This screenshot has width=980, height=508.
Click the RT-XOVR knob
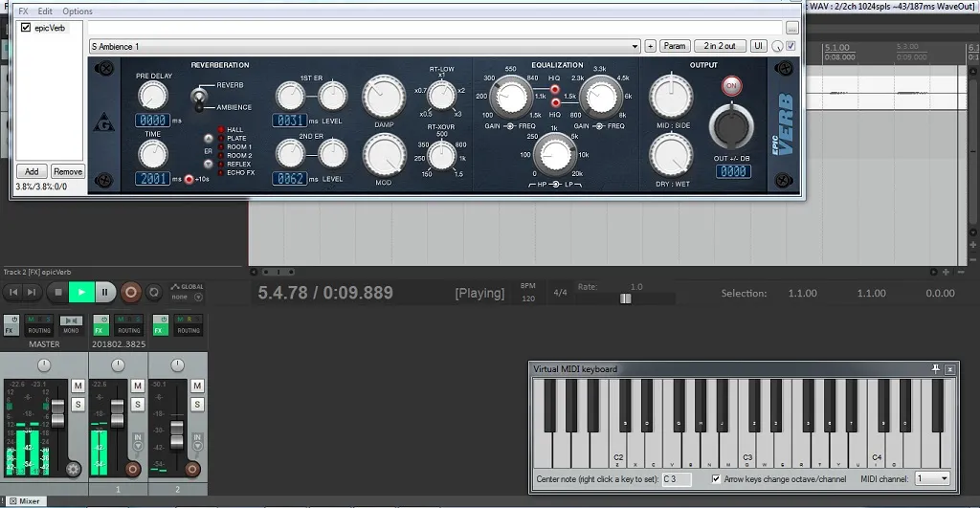(x=441, y=156)
